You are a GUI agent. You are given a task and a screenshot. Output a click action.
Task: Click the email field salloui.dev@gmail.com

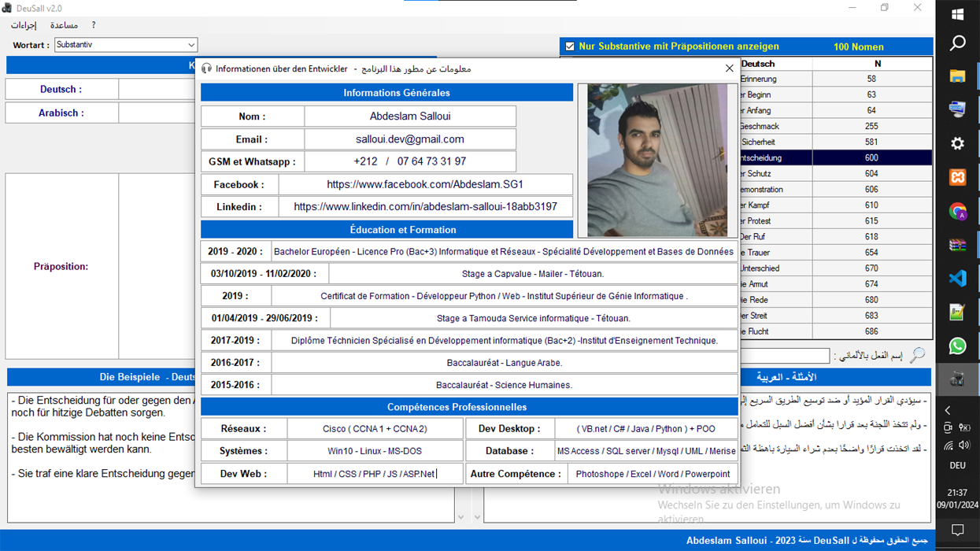point(410,139)
